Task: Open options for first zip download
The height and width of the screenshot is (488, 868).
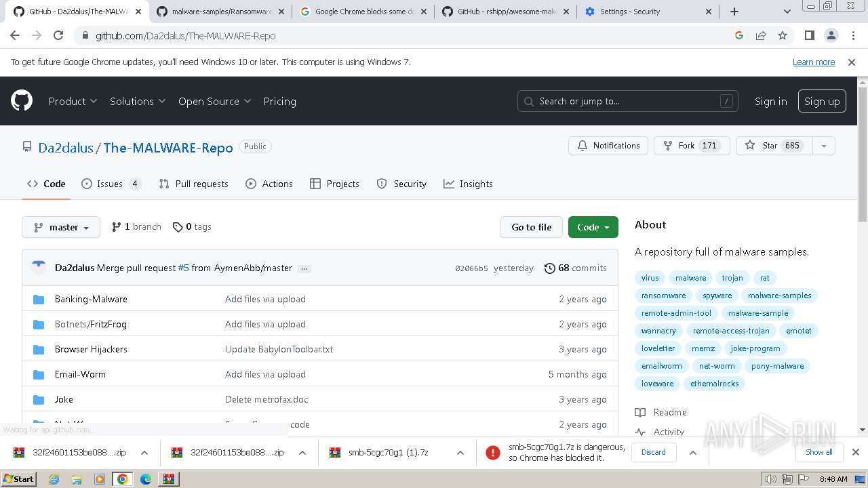Action: [144, 452]
